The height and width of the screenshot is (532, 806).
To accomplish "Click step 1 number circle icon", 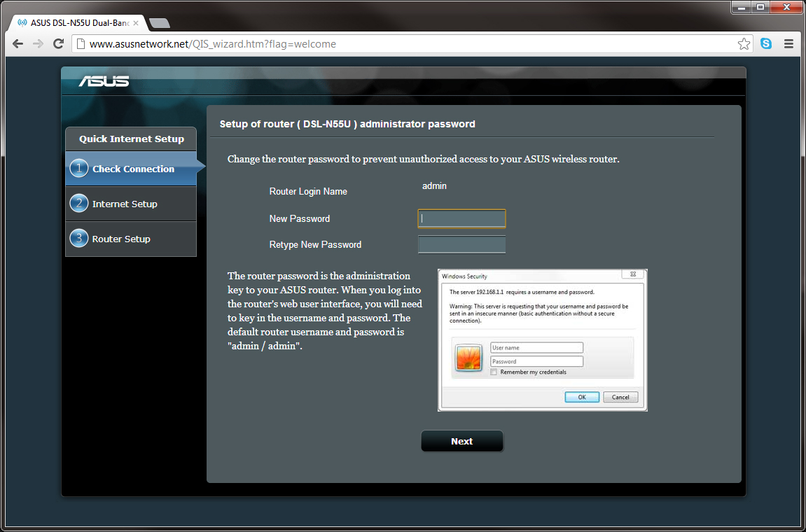I will 78,168.
